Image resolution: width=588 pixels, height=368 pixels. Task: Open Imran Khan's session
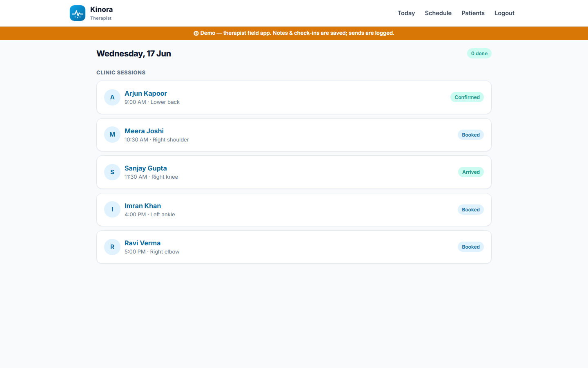(x=294, y=209)
